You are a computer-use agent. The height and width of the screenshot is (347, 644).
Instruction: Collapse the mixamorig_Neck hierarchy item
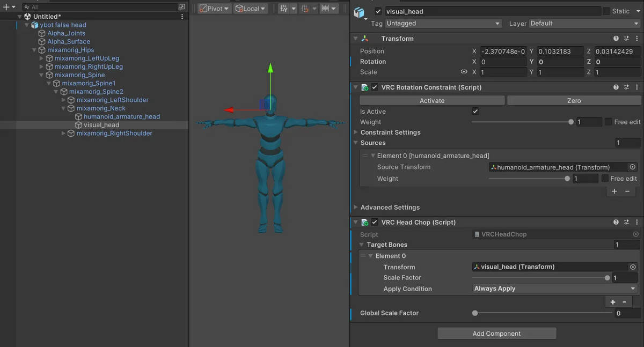coord(63,108)
